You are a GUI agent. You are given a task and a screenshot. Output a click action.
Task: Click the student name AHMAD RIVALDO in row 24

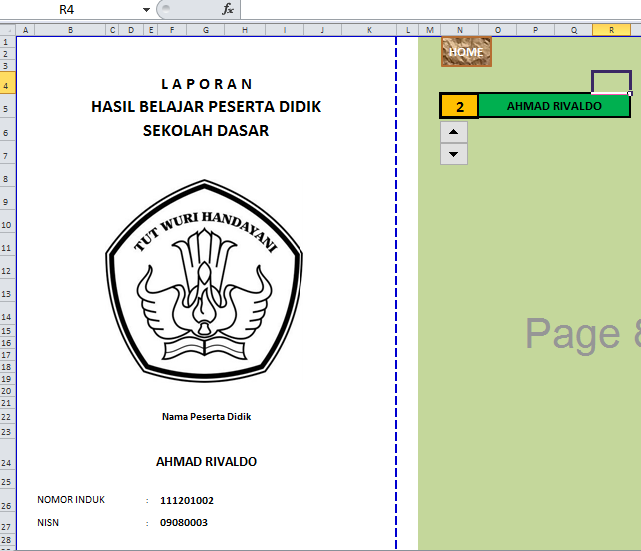coord(206,461)
